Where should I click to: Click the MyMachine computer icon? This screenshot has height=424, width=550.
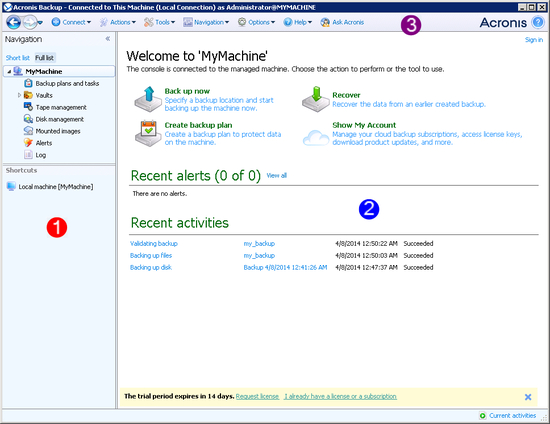18,71
